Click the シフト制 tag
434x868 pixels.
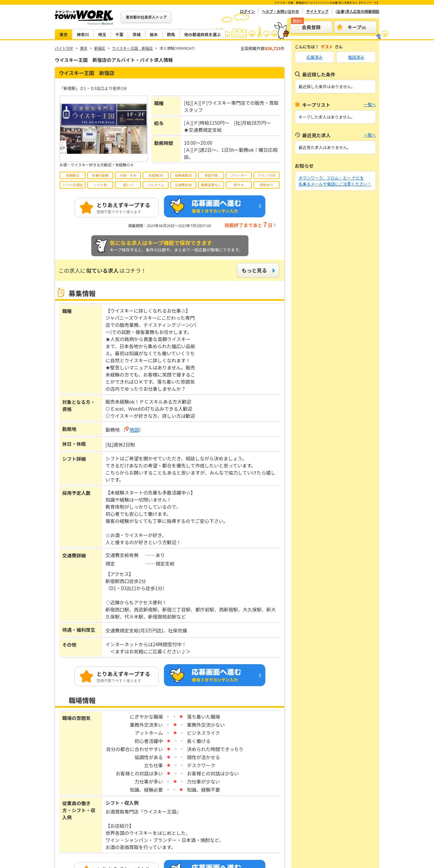point(100,185)
